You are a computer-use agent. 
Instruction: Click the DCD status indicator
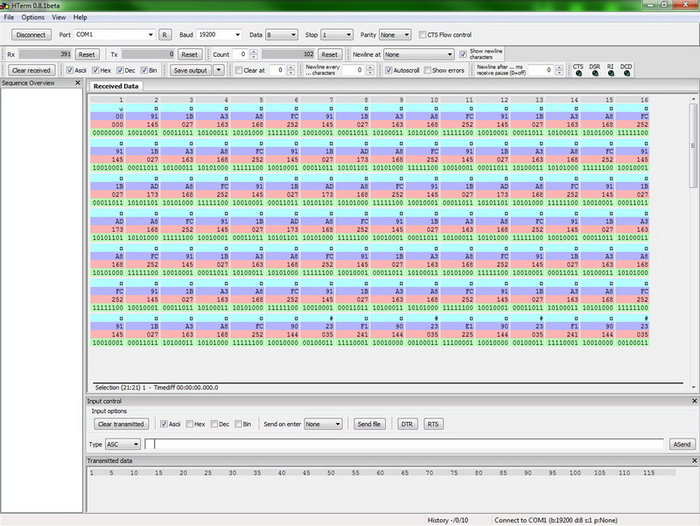click(x=626, y=70)
